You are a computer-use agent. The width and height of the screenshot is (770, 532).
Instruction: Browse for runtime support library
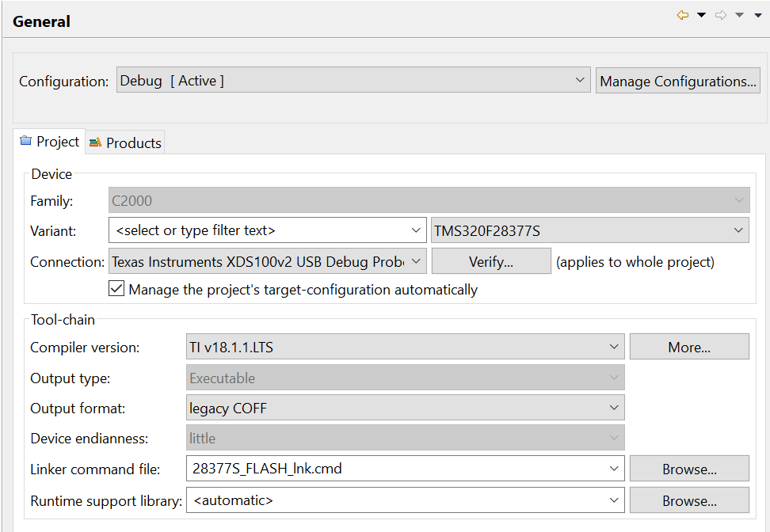click(689, 500)
